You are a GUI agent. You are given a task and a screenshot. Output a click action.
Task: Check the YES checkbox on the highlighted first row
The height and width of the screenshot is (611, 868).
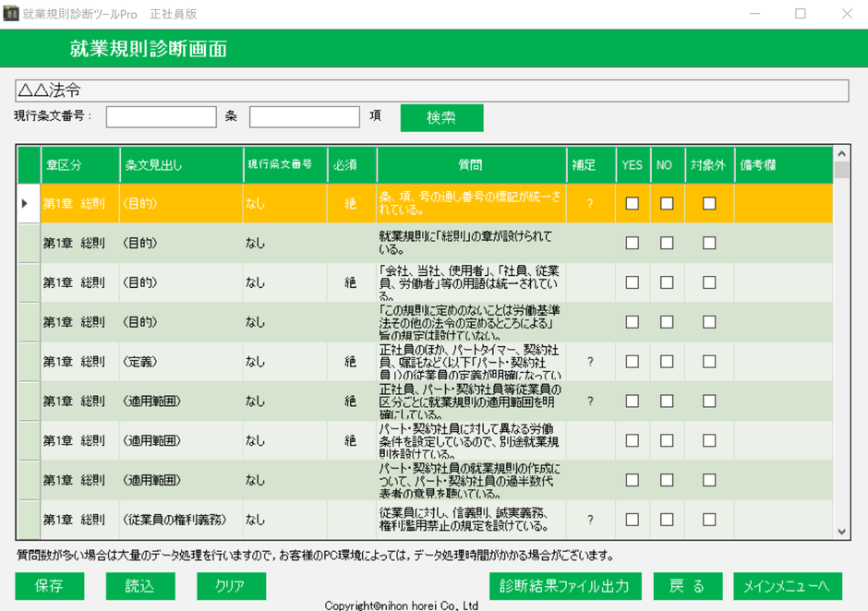[632, 204]
